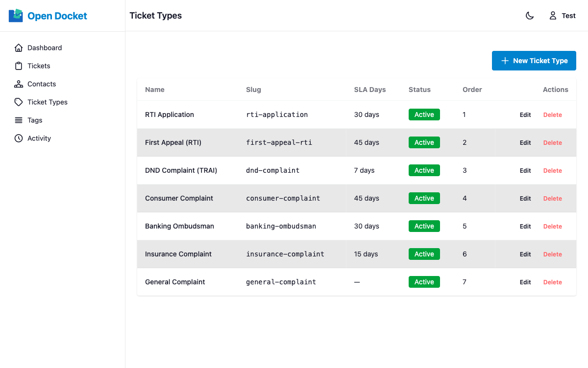Sort the table by the Name column header
This screenshot has width=588, height=368.
click(x=154, y=90)
